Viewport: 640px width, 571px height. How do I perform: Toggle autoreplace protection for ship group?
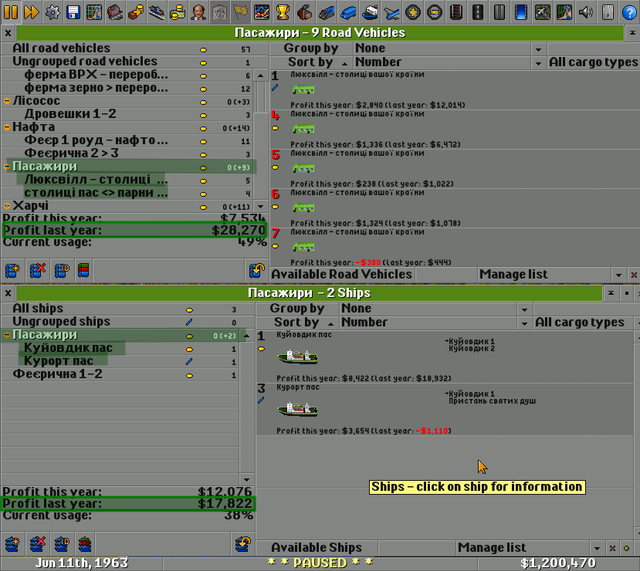point(243,544)
